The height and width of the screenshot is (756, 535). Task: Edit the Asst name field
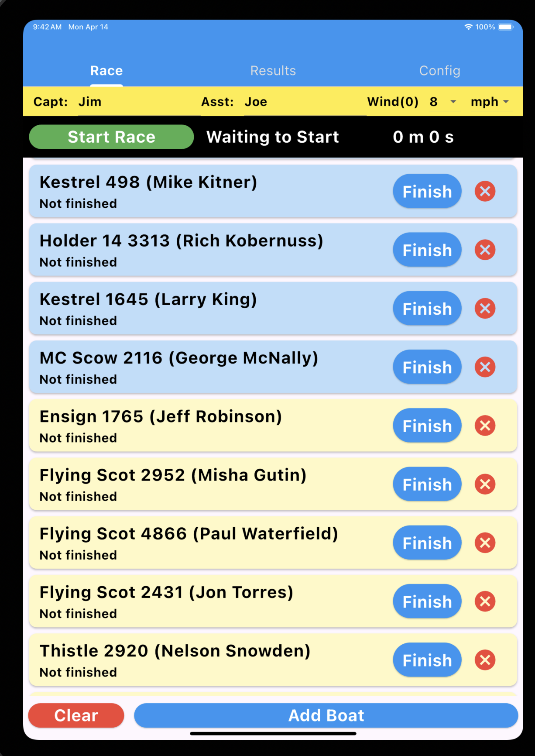(x=305, y=102)
